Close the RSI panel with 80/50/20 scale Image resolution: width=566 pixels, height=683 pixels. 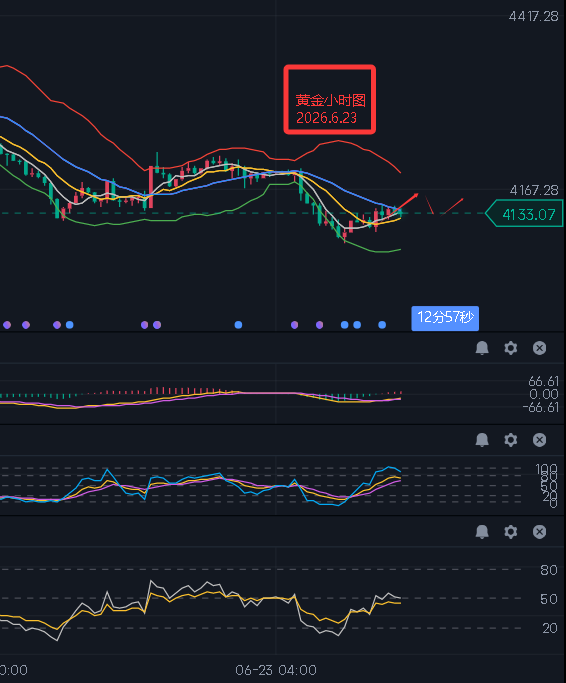point(539,531)
